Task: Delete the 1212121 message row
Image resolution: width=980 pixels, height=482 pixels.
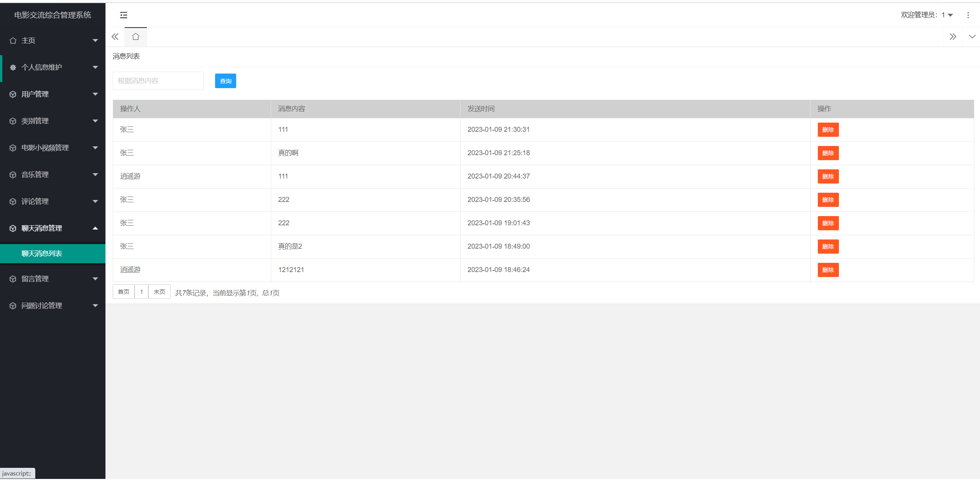Action: point(828,270)
